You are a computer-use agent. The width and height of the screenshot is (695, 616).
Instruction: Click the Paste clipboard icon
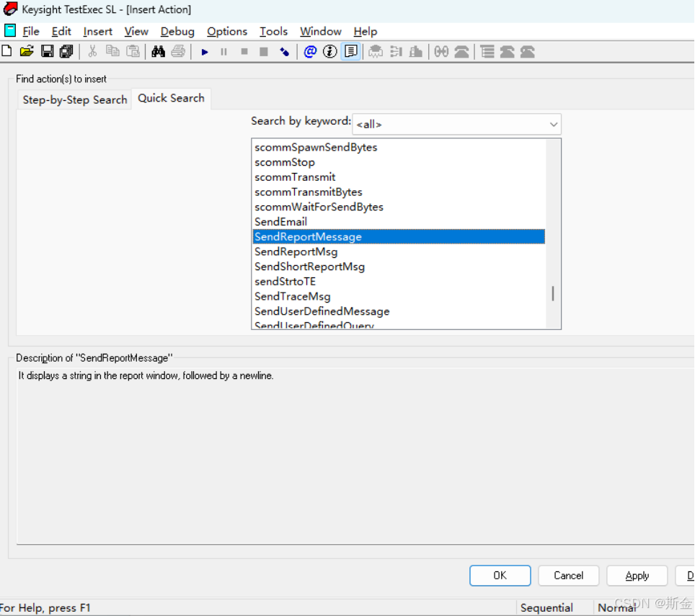click(x=133, y=51)
